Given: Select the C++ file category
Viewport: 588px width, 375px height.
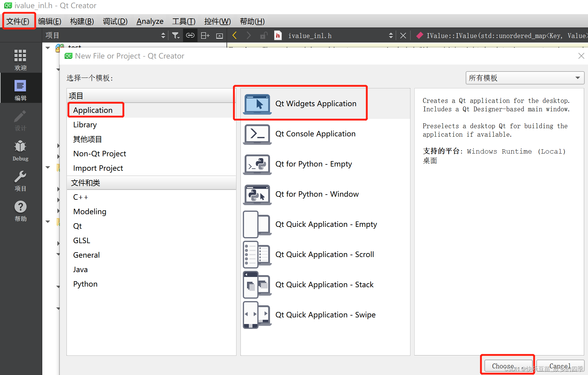Looking at the screenshot, I should [x=151, y=197].
